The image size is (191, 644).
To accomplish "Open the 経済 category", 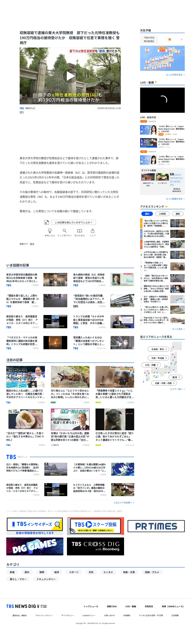I will tap(57, 572).
